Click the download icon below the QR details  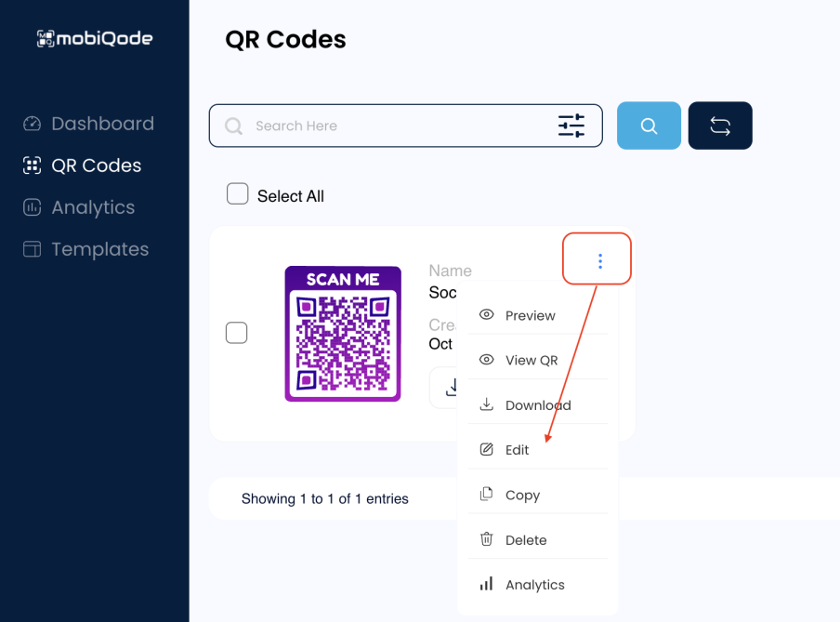[x=452, y=388]
